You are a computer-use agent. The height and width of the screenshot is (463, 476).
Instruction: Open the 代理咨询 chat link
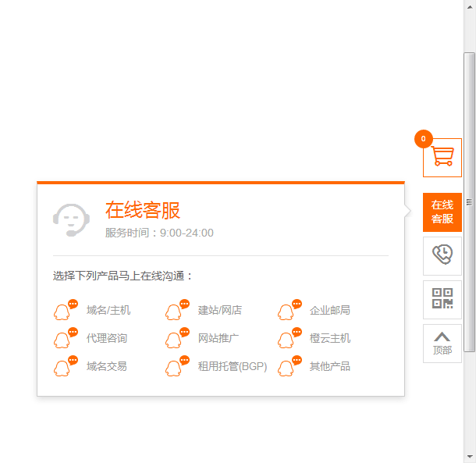(107, 338)
